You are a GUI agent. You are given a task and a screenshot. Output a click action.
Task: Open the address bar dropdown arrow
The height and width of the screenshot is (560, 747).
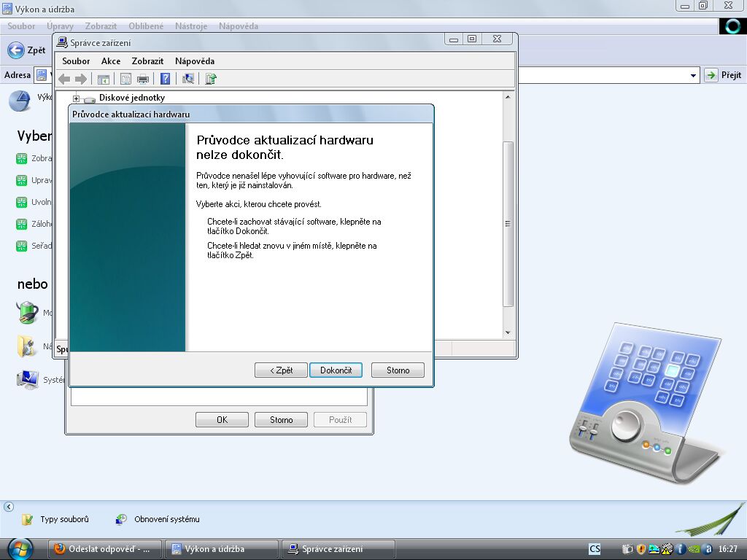(693, 75)
